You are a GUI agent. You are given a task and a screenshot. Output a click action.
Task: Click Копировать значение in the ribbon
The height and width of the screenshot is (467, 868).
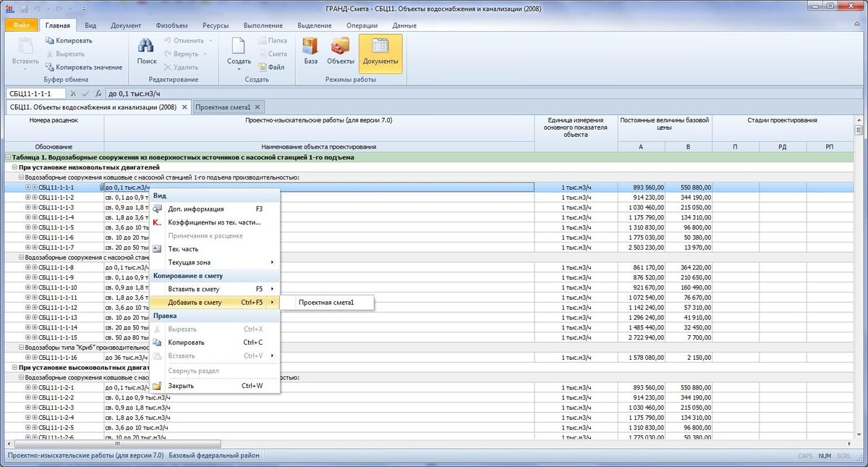[83, 67]
